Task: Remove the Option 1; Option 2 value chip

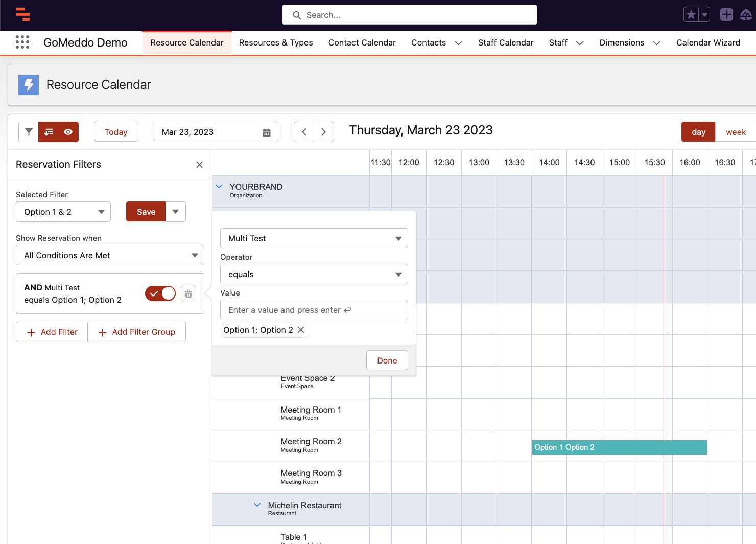Action: click(301, 330)
